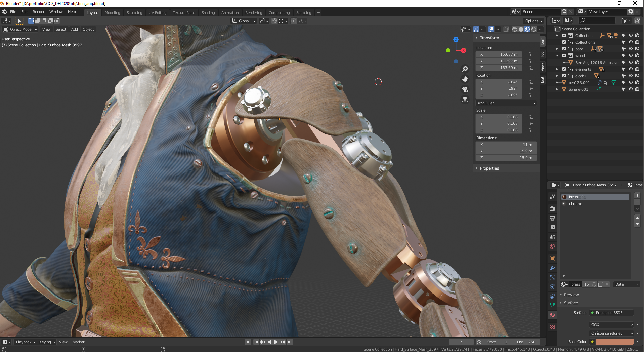Select rendered viewport shading
The width and height of the screenshot is (644, 352).
(534, 29)
